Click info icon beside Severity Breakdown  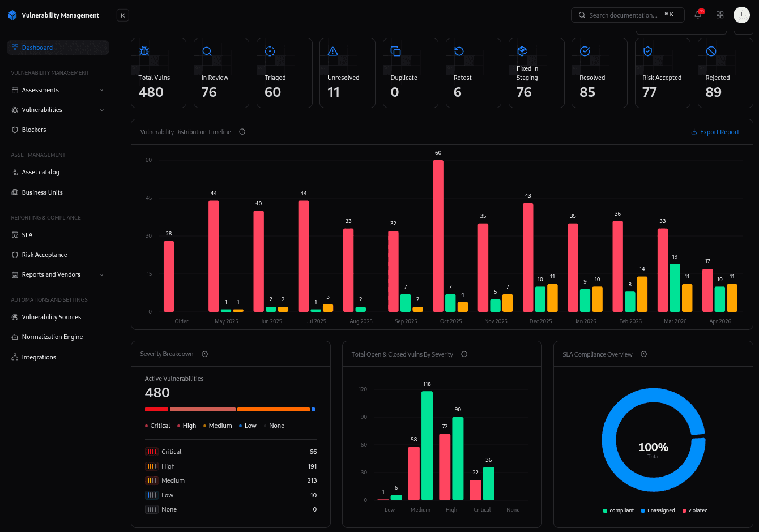pyautogui.click(x=205, y=354)
